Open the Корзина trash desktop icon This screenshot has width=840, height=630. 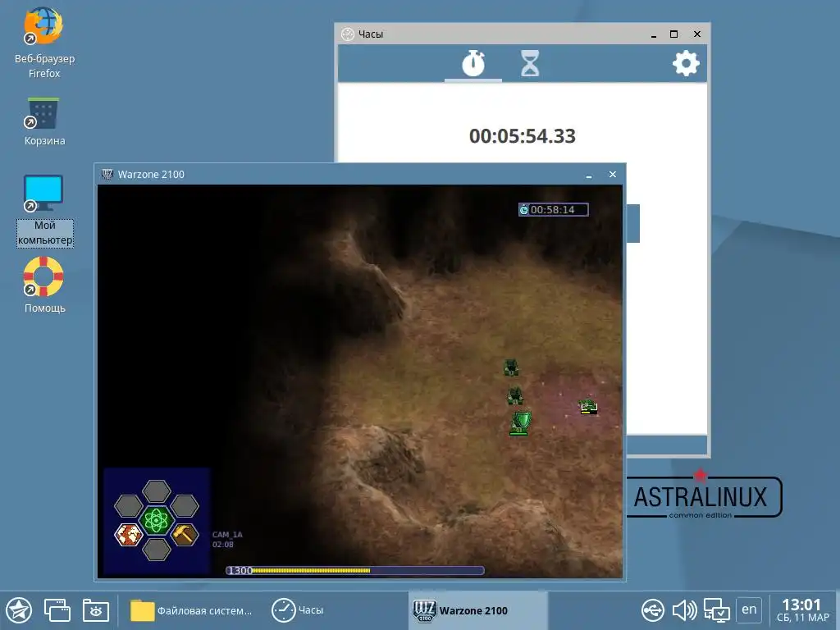(x=44, y=121)
